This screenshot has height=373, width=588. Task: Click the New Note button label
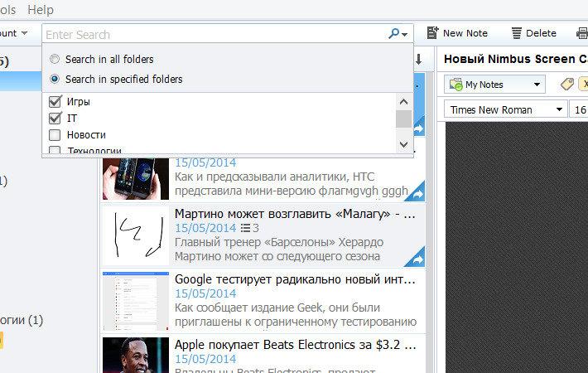[465, 33]
